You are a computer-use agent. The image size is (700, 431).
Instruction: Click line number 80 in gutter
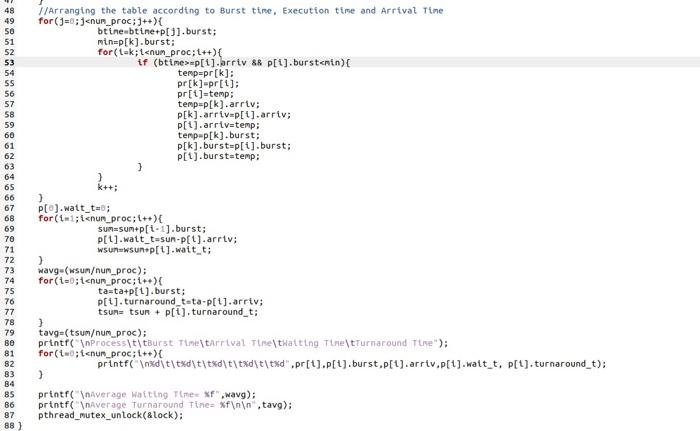[9, 343]
